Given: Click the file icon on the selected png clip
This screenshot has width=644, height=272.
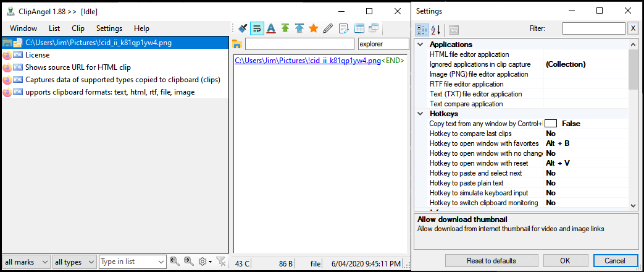Looking at the screenshot, I should point(18,42).
